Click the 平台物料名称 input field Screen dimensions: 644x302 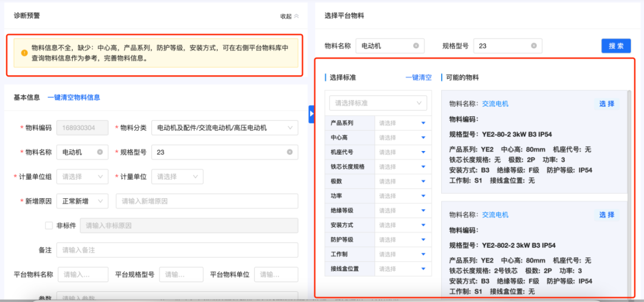[83, 274]
